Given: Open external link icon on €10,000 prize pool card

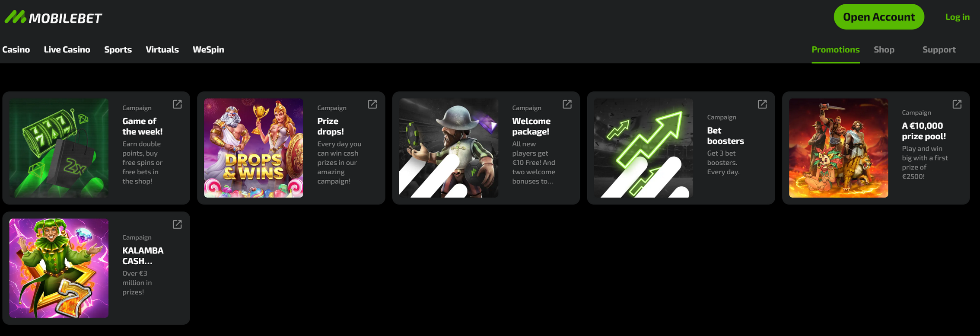Looking at the screenshot, I should tap(957, 104).
